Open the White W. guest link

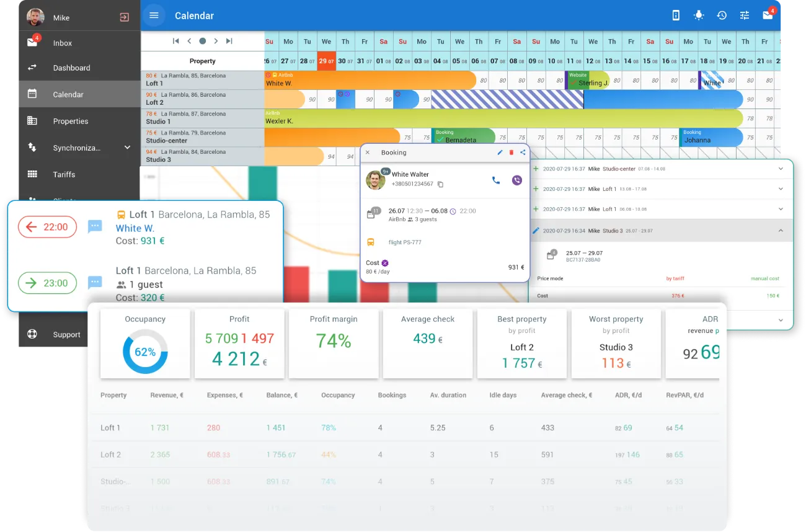coord(135,228)
